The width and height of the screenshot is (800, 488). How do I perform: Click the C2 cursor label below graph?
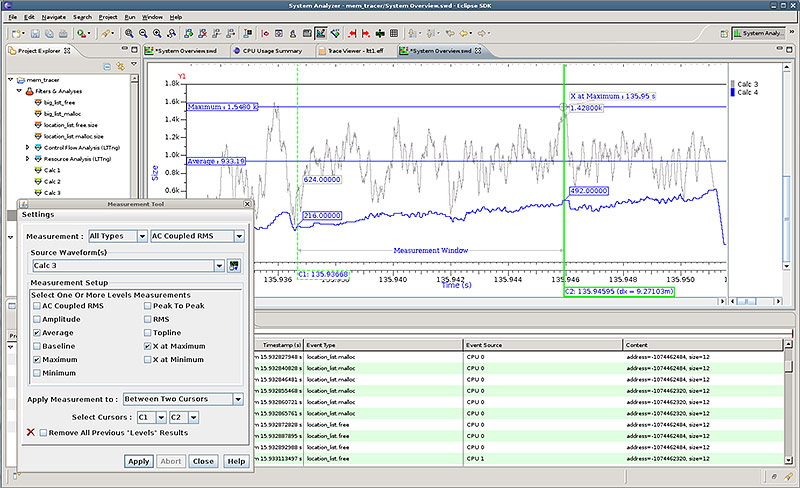point(618,291)
